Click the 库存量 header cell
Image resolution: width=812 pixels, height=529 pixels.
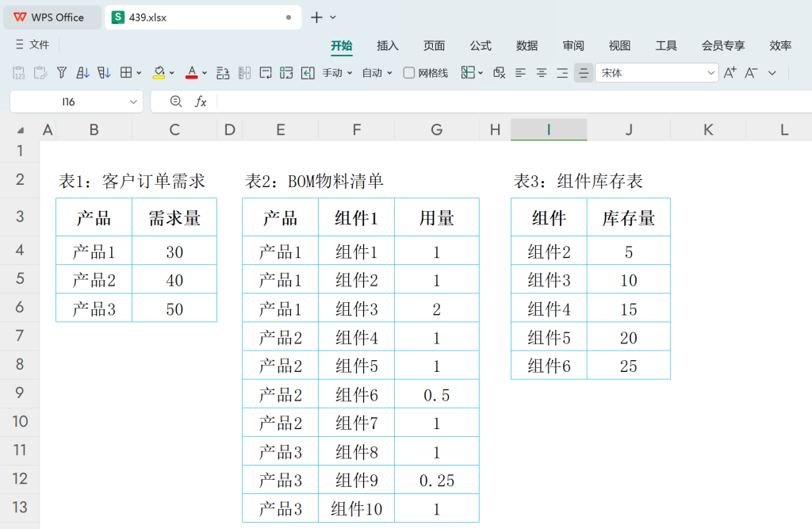point(628,217)
